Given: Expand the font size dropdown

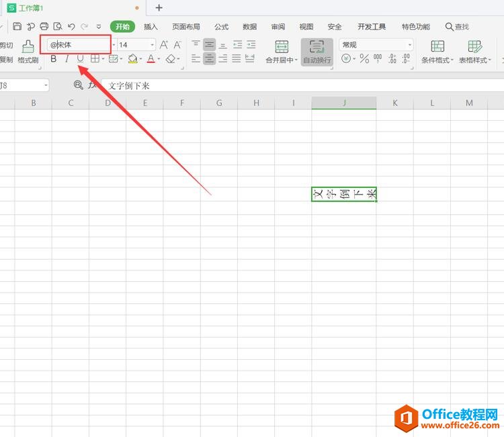Looking at the screenshot, I should pos(152,44).
